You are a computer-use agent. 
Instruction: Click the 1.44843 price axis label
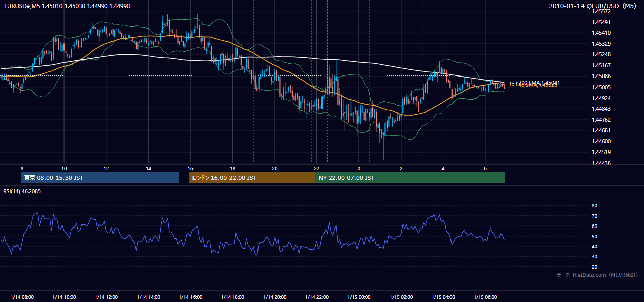pos(601,109)
